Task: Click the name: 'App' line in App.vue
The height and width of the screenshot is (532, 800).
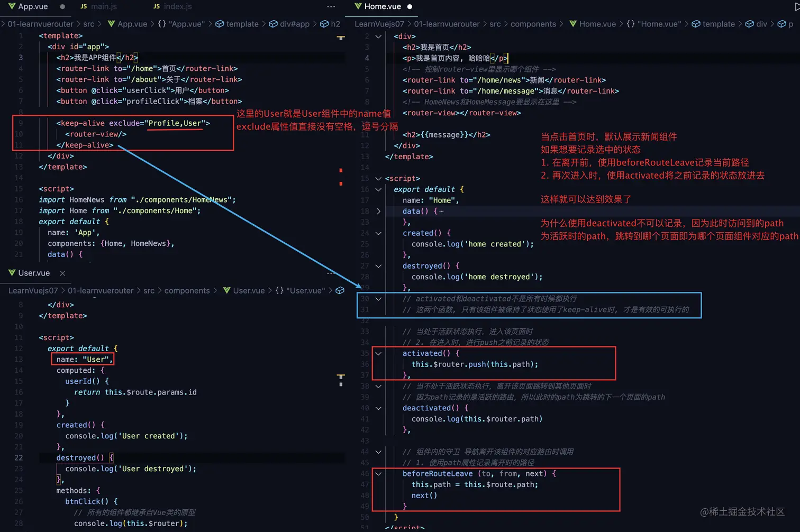Action: click(74, 233)
